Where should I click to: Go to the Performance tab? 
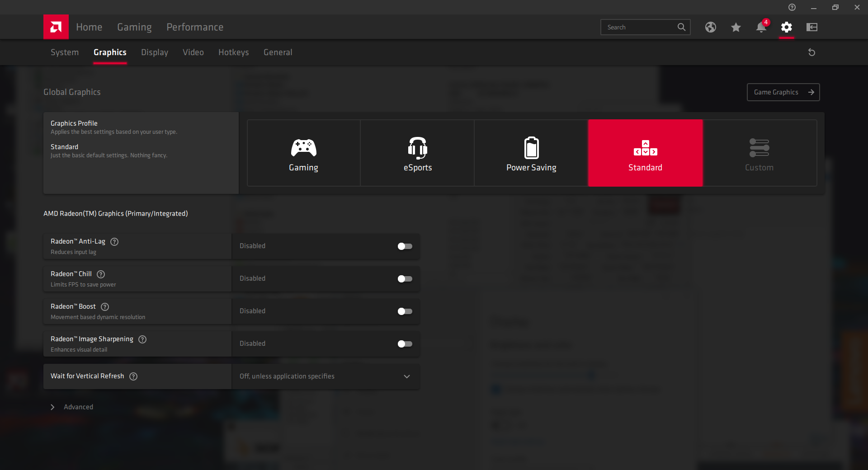[x=195, y=27]
